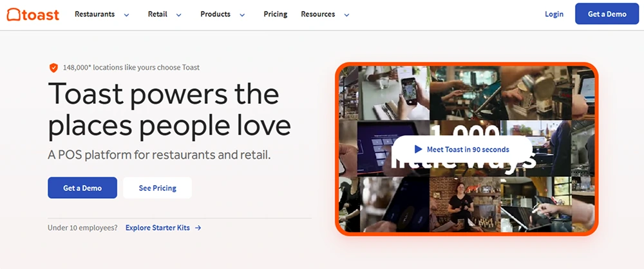This screenshot has height=269, width=644.
Task: Expand the Resources dropdown chevron
Action: (x=346, y=15)
